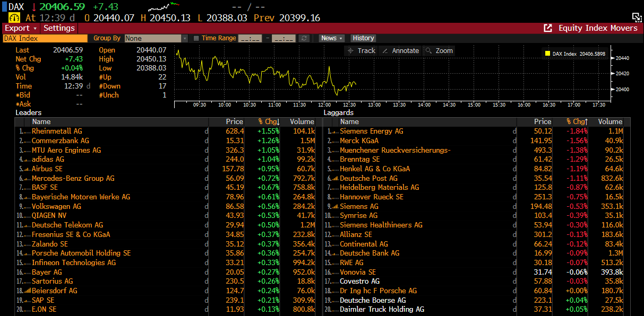The image size is (644, 316).
Task: Open the Settings menu
Action: click(x=59, y=28)
